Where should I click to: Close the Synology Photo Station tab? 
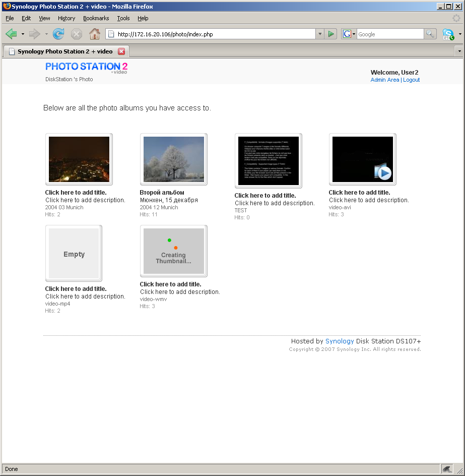coord(121,51)
